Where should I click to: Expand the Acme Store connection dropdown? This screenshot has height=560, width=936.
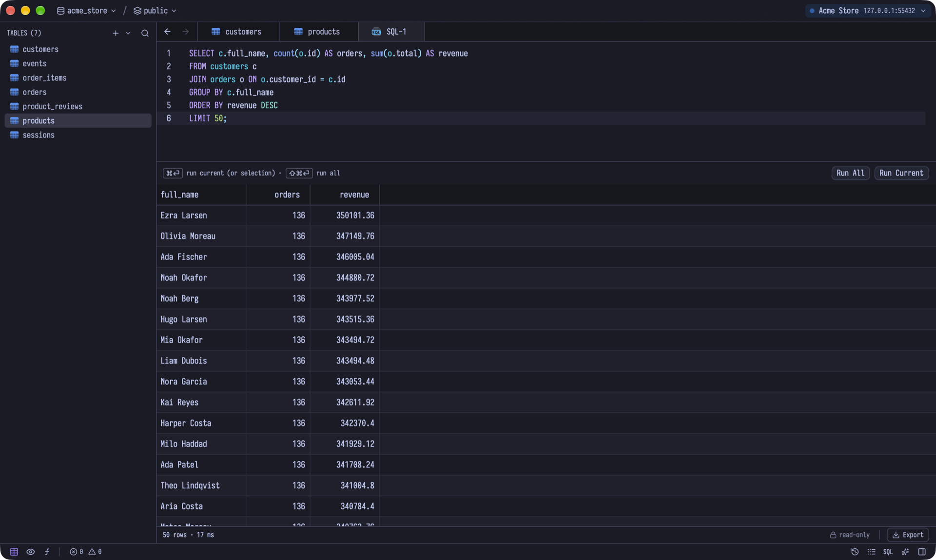[868, 11]
